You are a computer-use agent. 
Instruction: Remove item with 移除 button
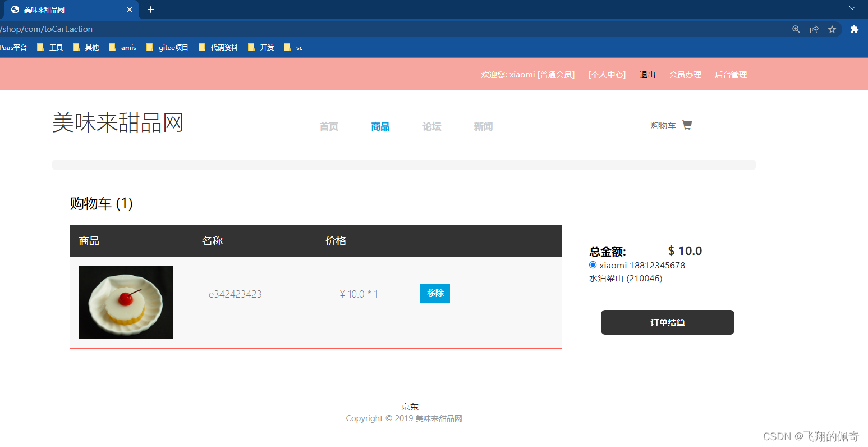click(435, 293)
